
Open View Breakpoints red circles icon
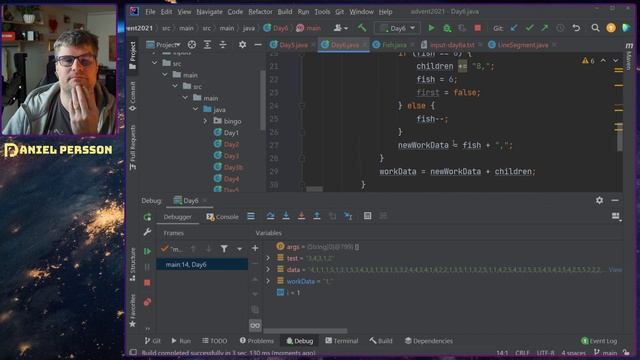tap(147, 302)
